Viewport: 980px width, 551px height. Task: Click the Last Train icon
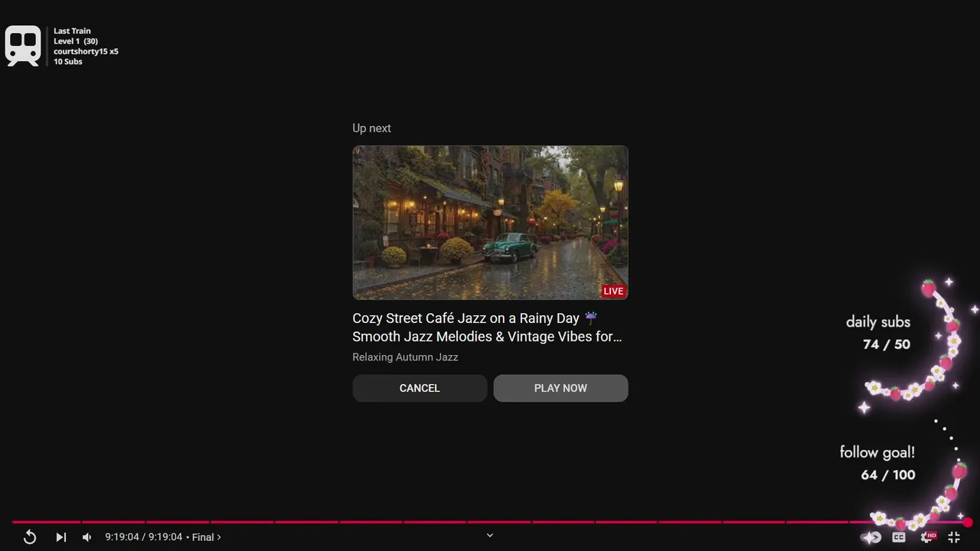23,46
